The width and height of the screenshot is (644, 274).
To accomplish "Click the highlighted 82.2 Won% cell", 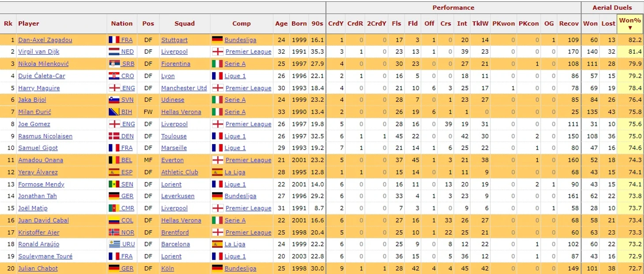I will coord(630,40).
